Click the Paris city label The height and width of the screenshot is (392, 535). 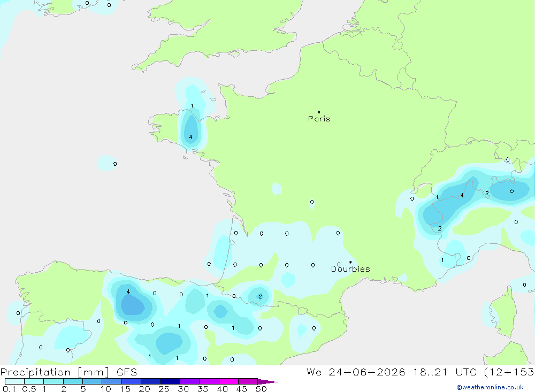coord(319,119)
